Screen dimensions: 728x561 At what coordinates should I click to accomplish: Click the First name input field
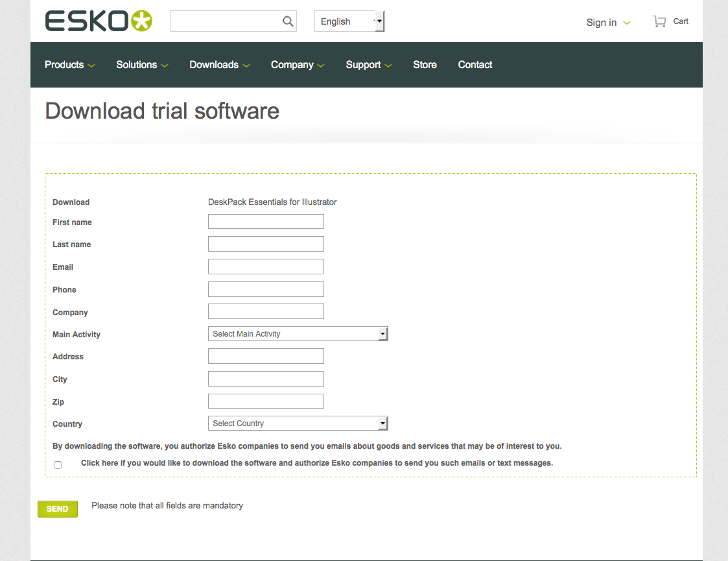coord(266,221)
